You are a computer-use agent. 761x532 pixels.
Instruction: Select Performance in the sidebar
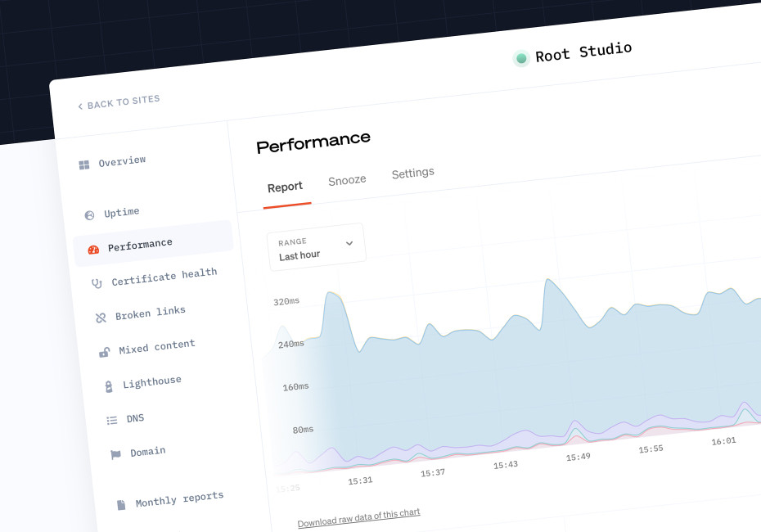(x=153, y=243)
